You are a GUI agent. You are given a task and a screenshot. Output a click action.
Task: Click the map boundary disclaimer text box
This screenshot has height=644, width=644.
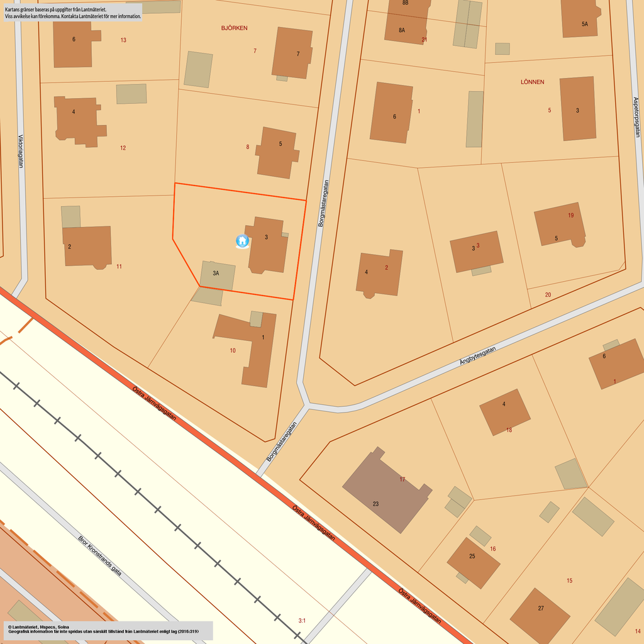point(73,13)
